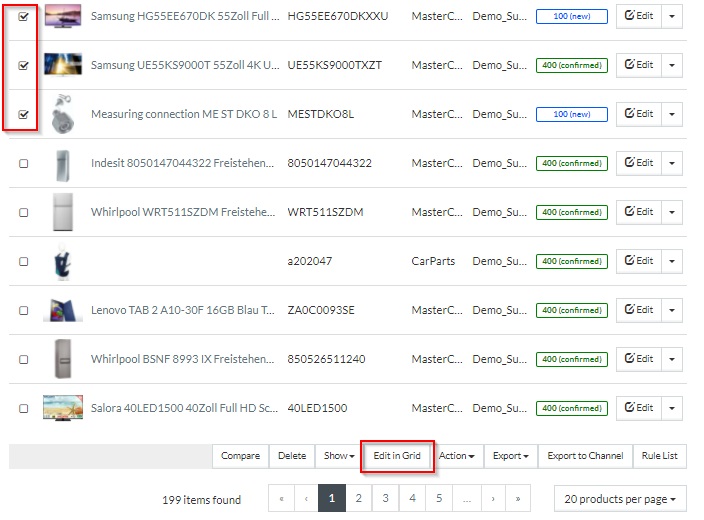This screenshot has width=704, height=520.
Task: Open the Rule List
Action: tap(660, 456)
